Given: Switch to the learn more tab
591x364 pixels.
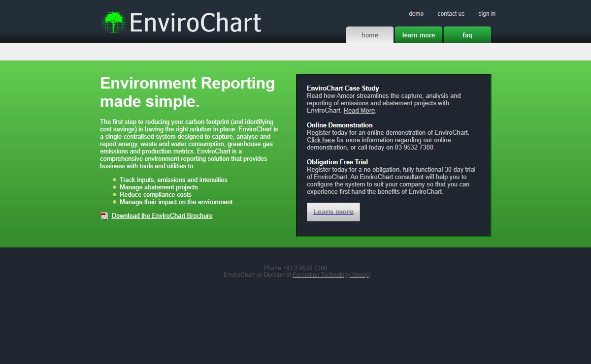Looking at the screenshot, I should 419,35.
